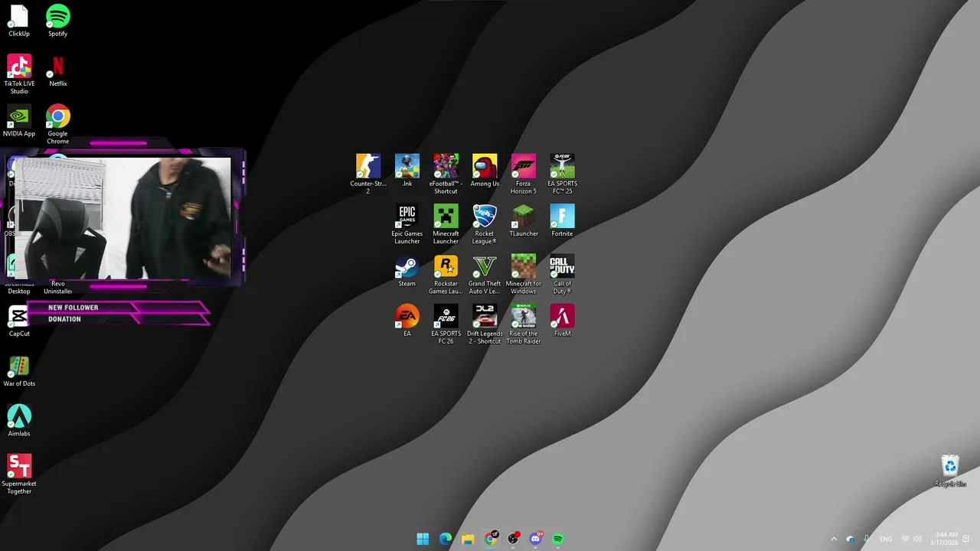This screenshot has width=980, height=551.
Task: Launch the Among Us desktop icon
Action: tap(485, 170)
